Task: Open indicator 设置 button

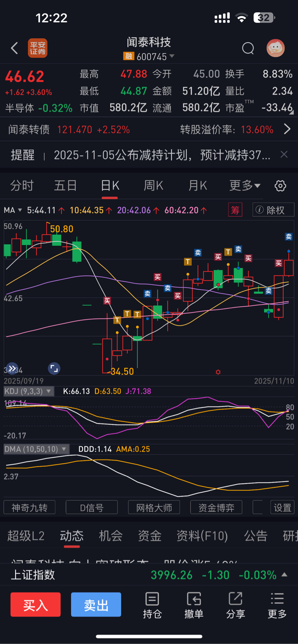Action: coord(282,508)
